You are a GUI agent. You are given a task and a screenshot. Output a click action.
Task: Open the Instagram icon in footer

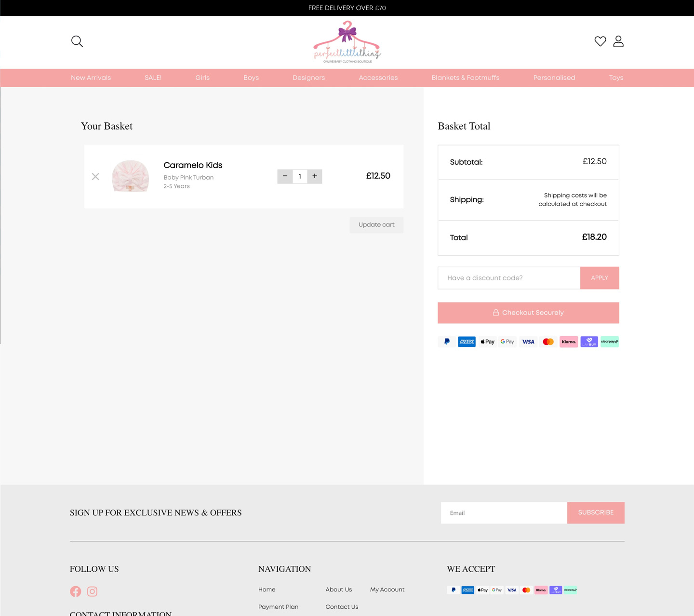[x=92, y=591]
